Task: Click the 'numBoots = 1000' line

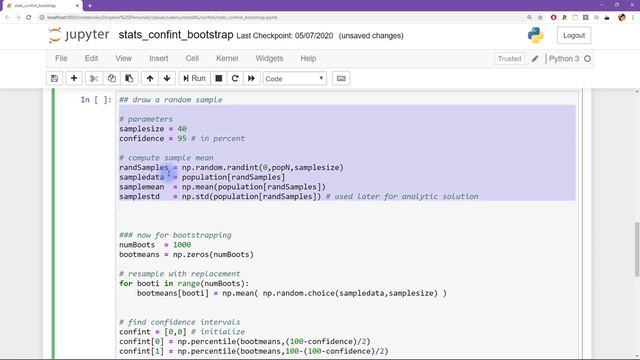Action: tap(155, 245)
